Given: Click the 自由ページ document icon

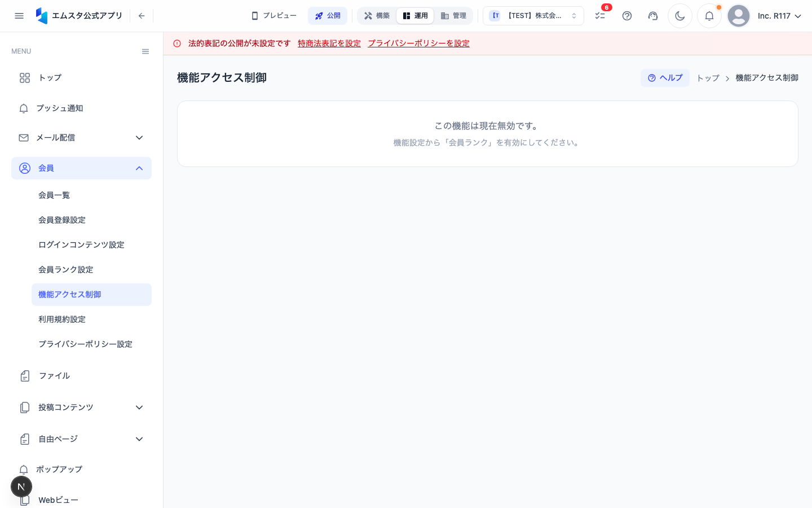Looking at the screenshot, I should [25, 439].
